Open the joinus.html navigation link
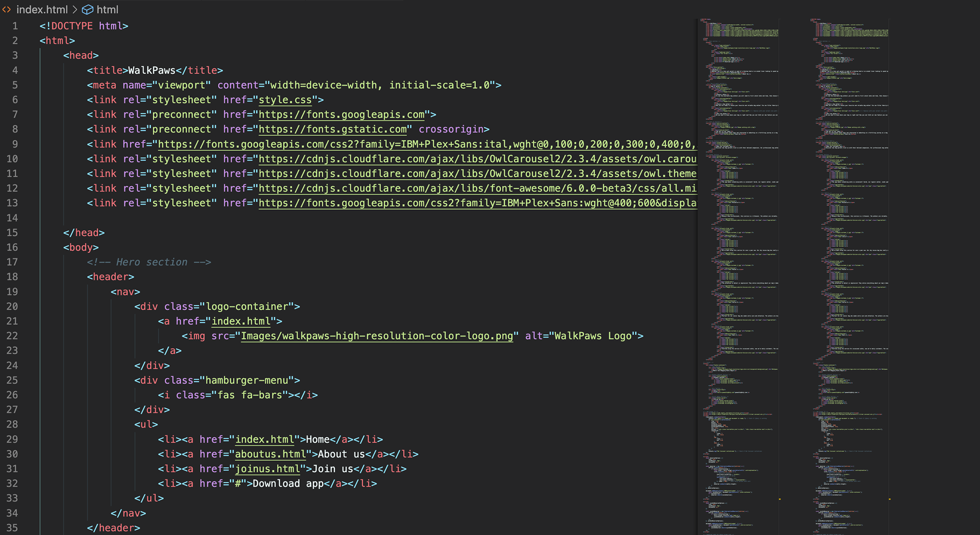Viewport: 980px width, 535px height. point(268,469)
